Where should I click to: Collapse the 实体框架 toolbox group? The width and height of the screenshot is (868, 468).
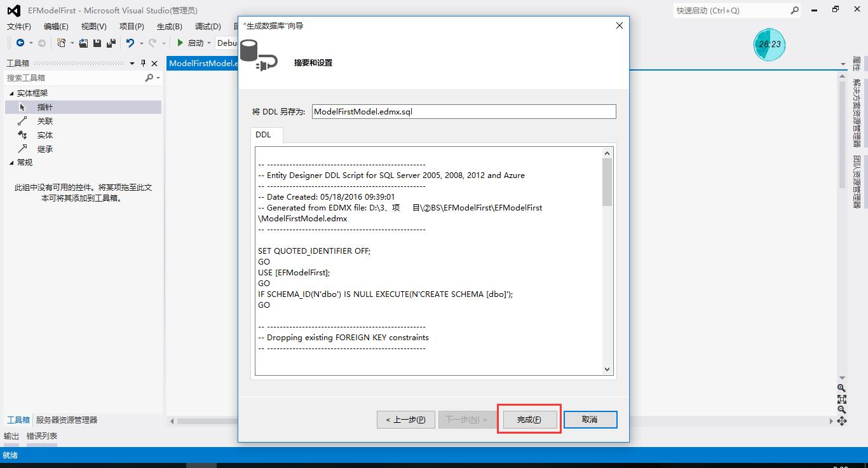[x=11, y=93]
